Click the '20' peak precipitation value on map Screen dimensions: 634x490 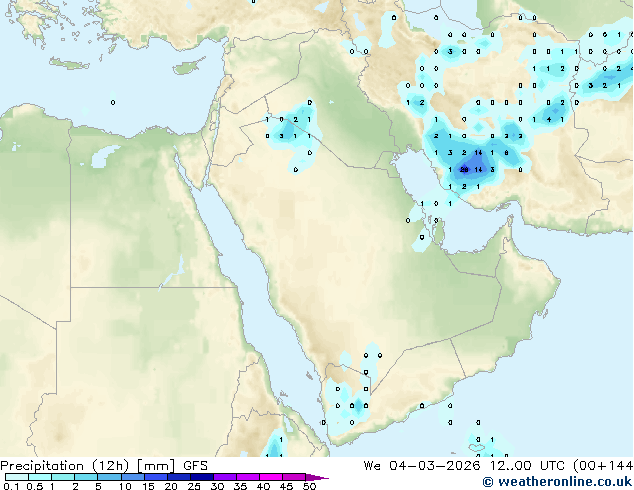[x=464, y=170]
